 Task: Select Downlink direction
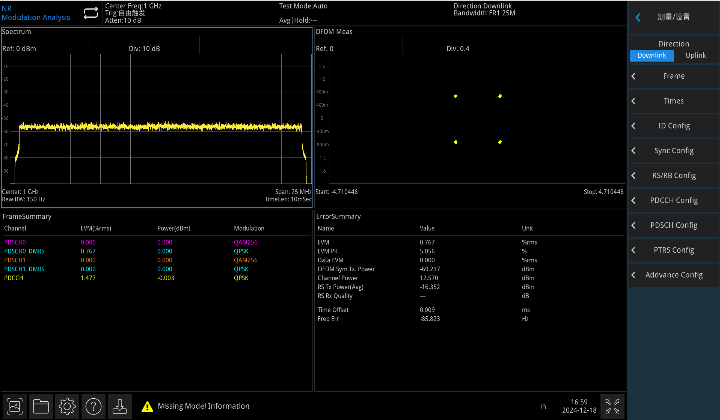point(650,56)
